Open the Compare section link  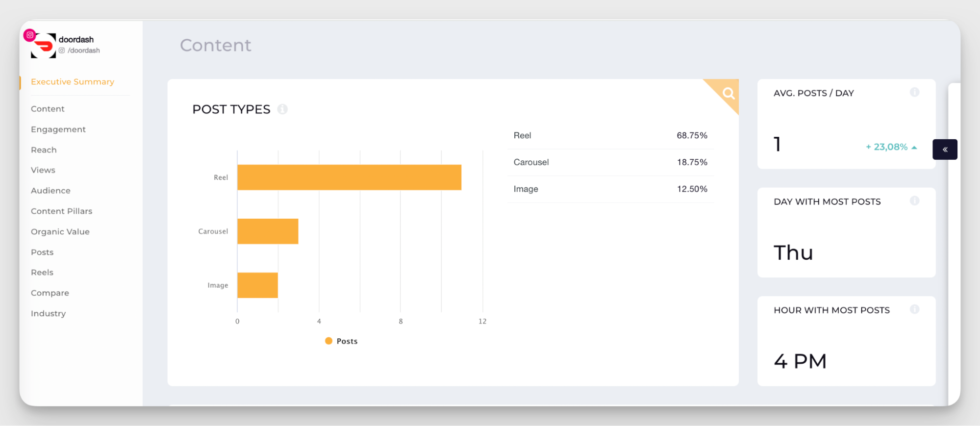coord(50,293)
